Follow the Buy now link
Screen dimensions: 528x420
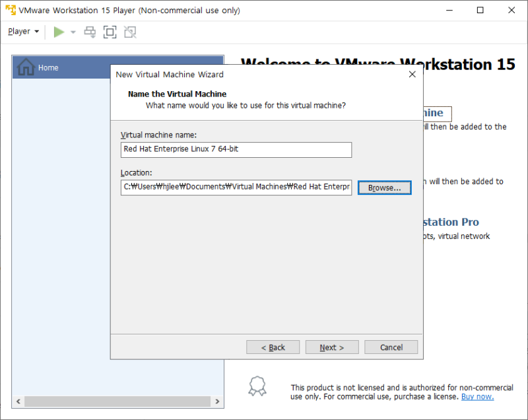tap(477, 396)
